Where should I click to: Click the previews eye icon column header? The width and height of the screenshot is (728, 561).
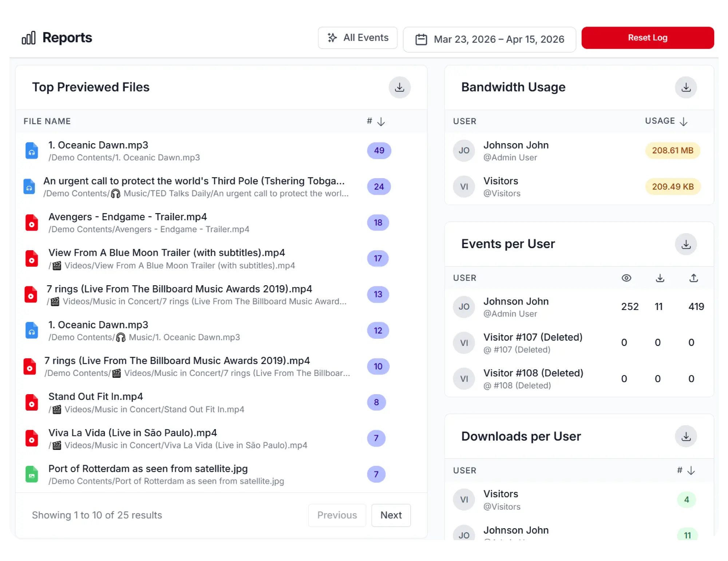coord(626,278)
